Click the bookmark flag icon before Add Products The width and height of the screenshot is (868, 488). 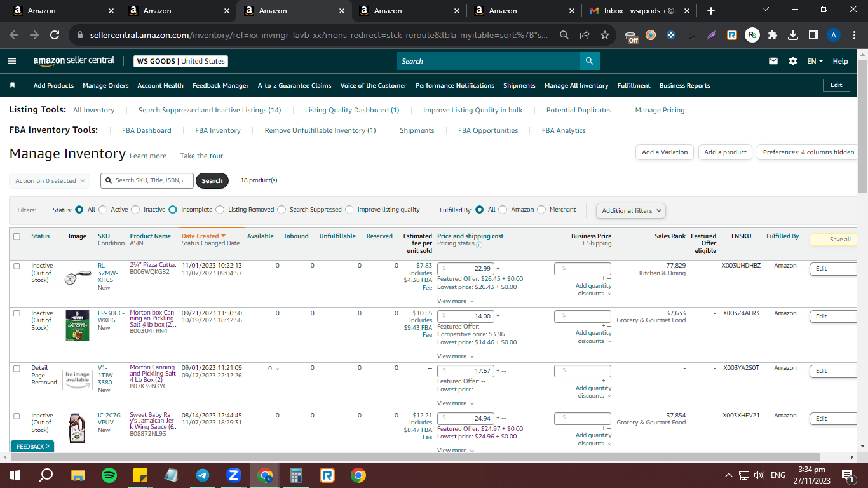point(12,85)
